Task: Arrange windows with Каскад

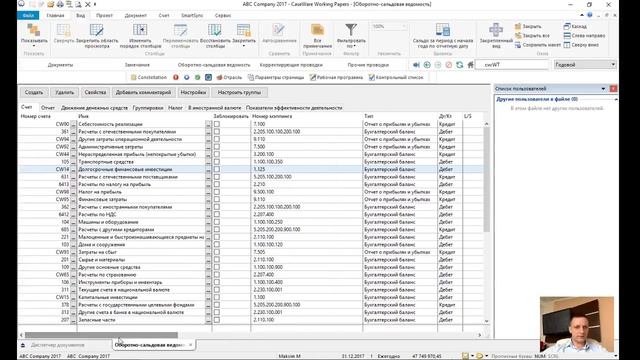Action: [x=575, y=26]
